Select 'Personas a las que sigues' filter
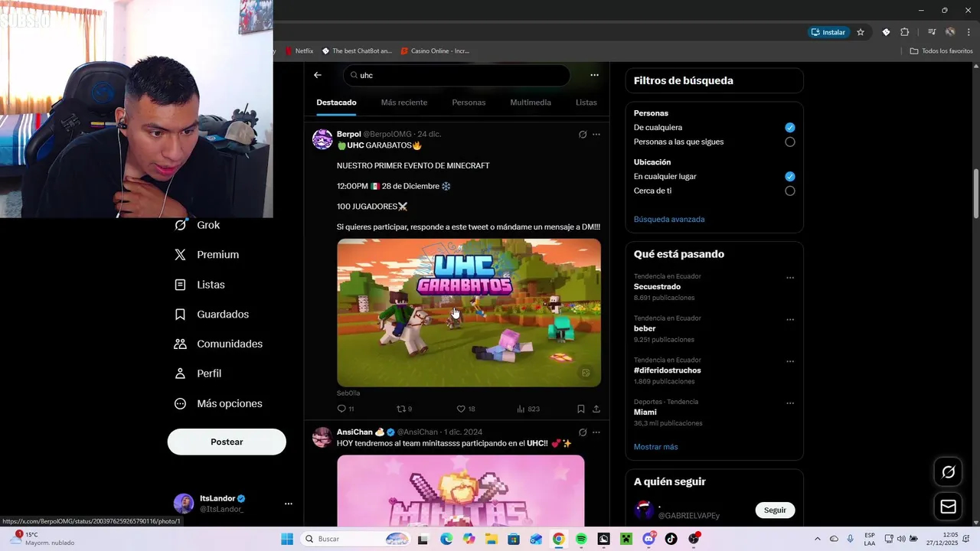Viewport: 980px width, 551px height. pyautogui.click(x=789, y=142)
